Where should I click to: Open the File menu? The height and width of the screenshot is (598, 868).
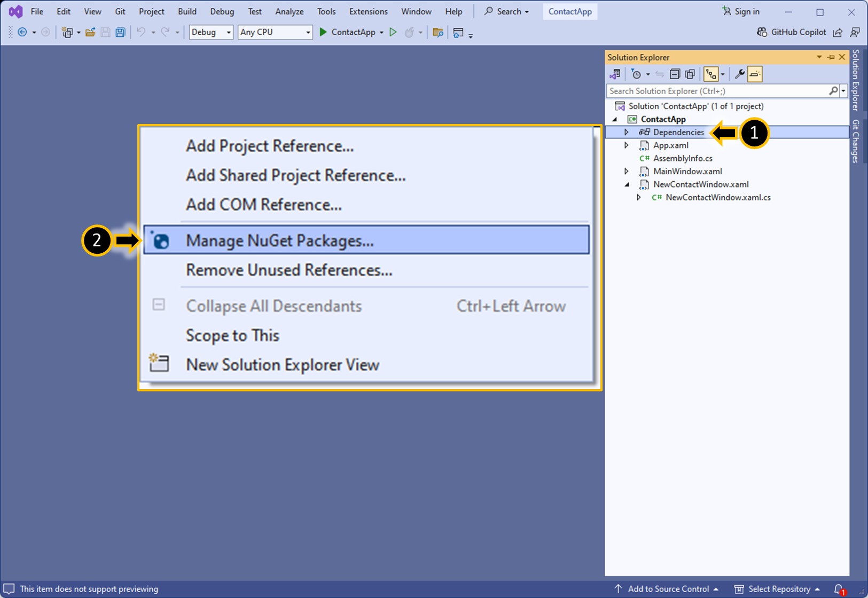coord(37,11)
